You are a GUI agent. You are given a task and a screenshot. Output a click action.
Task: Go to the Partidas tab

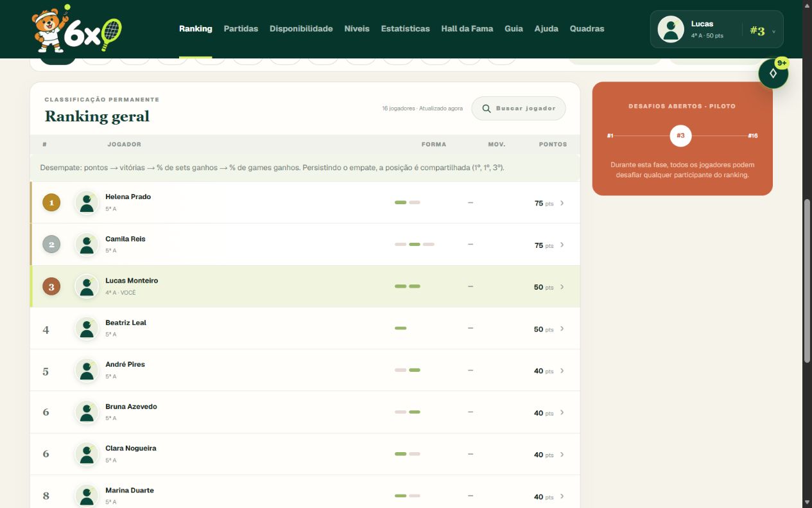[241, 29]
